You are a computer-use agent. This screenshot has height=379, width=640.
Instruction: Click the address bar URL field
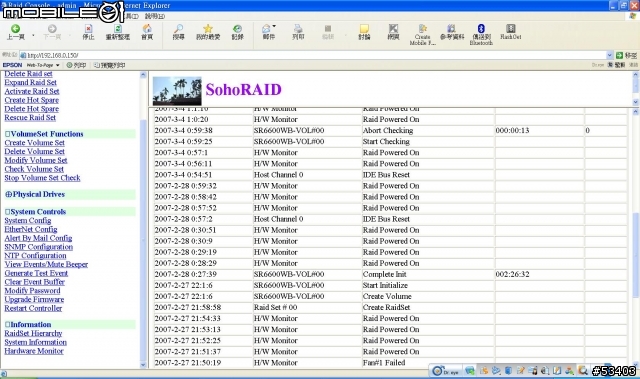tap(313, 55)
